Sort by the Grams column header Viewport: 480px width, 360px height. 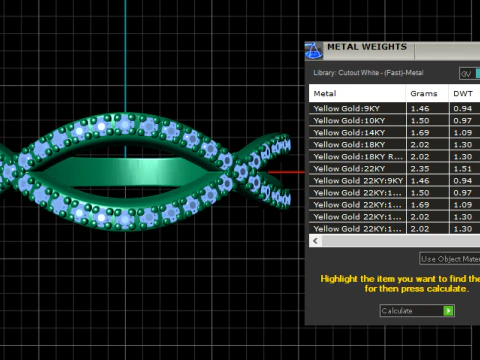coord(427,93)
